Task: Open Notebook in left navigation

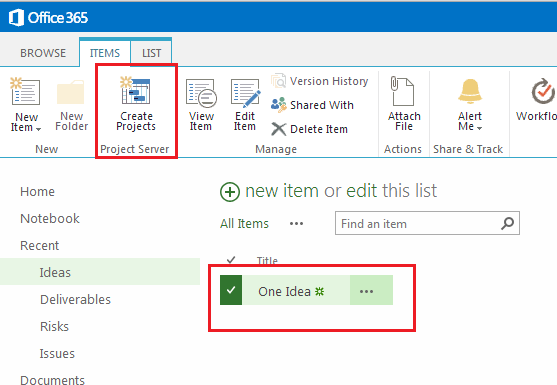Action: click(50, 218)
